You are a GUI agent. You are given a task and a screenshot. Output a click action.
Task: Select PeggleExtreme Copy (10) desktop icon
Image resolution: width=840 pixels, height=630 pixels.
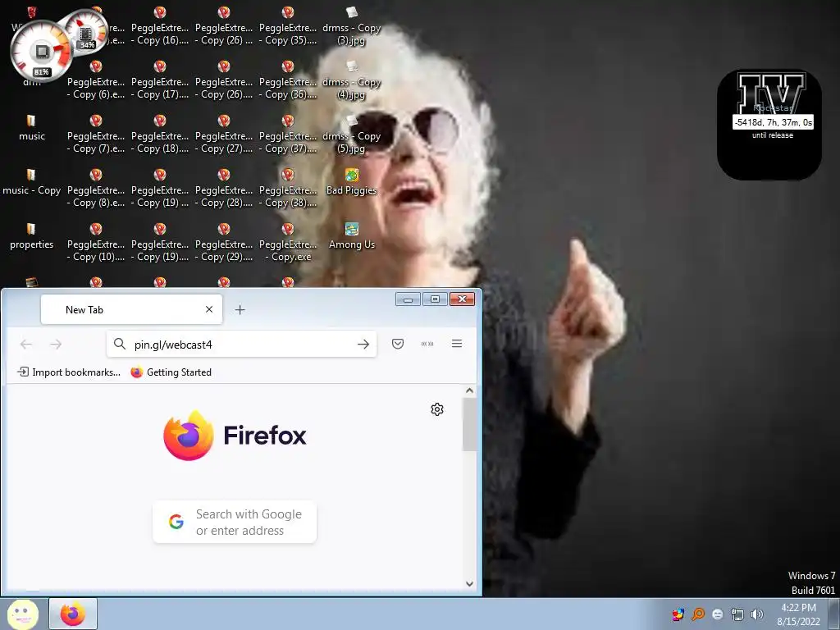click(x=96, y=242)
